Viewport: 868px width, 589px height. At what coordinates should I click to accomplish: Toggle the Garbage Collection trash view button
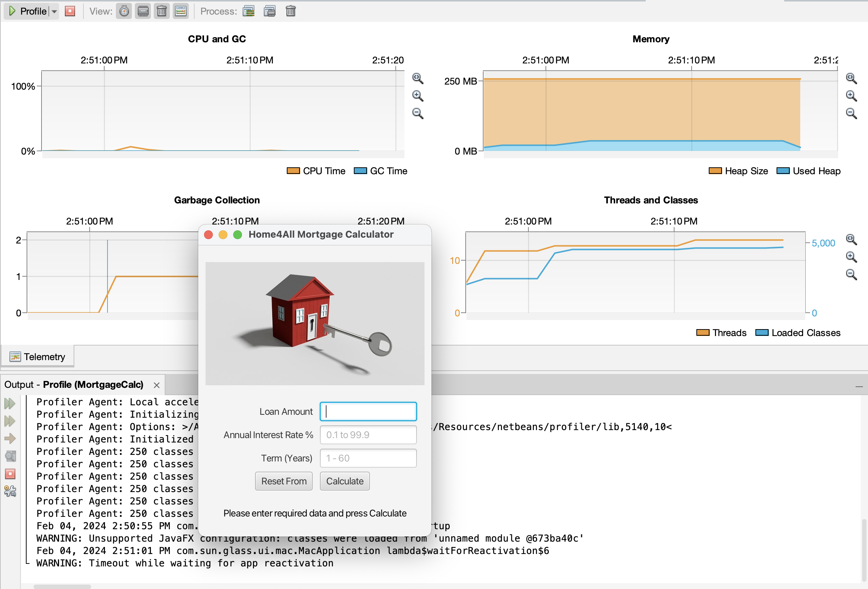tap(162, 11)
